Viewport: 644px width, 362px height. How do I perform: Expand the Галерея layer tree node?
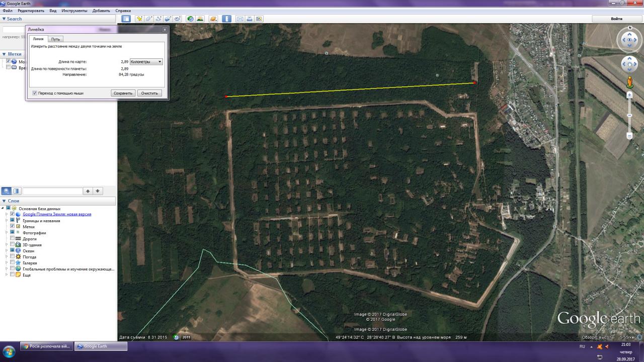click(x=7, y=263)
